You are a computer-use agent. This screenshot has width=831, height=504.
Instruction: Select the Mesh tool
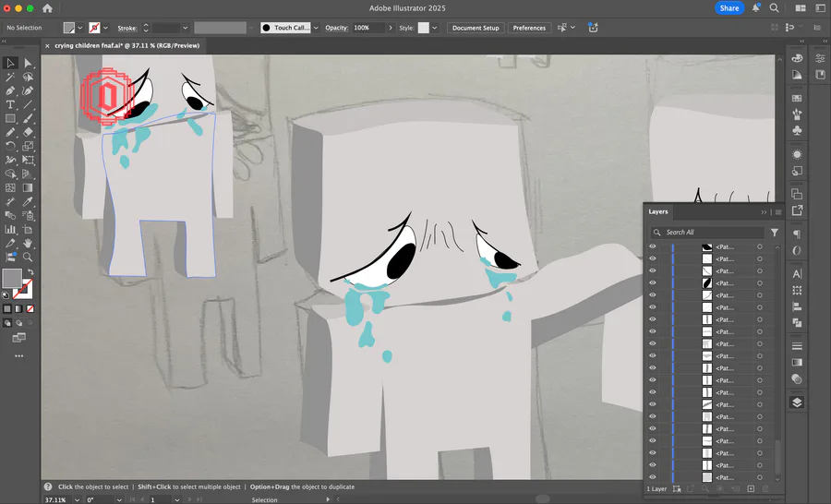click(x=10, y=187)
